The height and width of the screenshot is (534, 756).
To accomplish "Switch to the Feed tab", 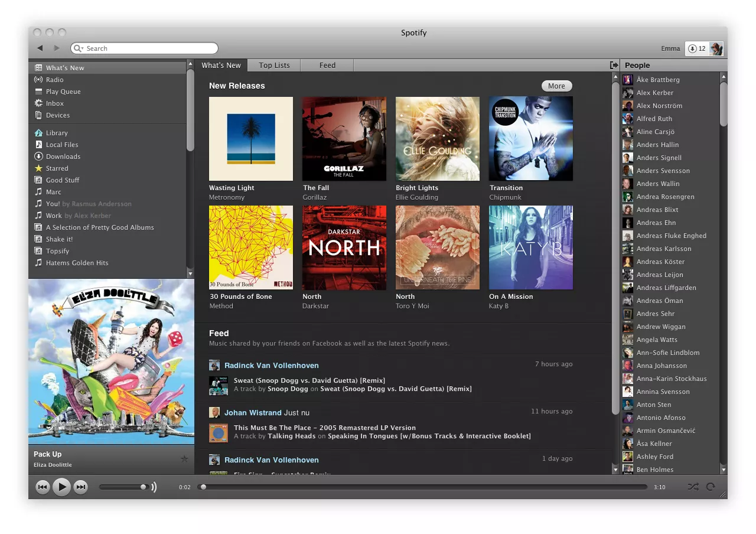I will [327, 65].
